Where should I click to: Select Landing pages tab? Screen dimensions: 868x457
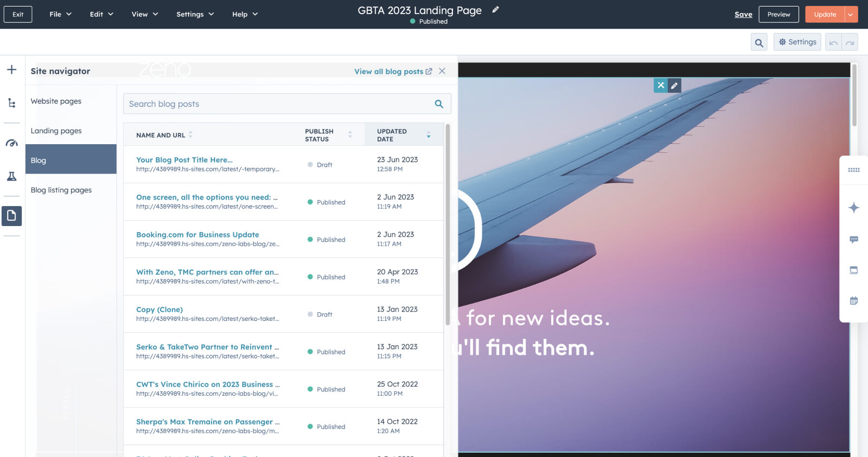click(71, 131)
